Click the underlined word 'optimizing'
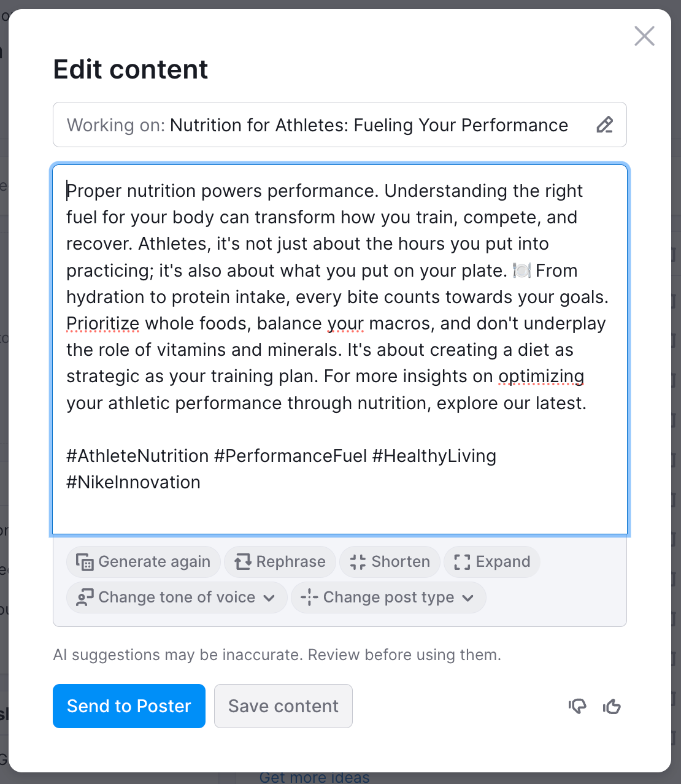The width and height of the screenshot is (681, 784). point(541,376)
